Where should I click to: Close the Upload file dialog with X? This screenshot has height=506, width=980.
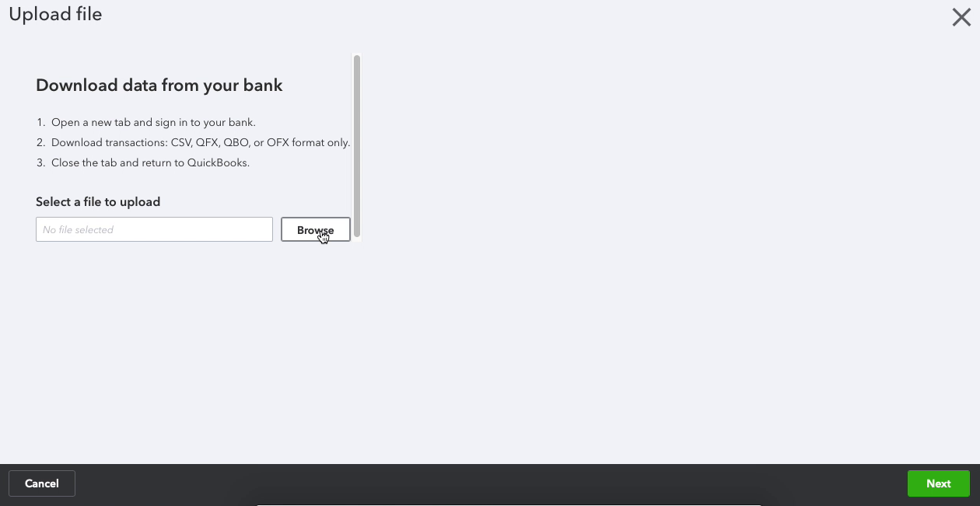click(x=961, y=17)
